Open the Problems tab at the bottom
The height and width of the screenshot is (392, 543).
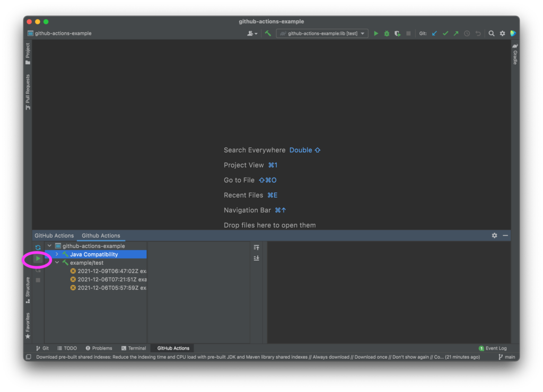pyautogui.click(x=99, y=348)
